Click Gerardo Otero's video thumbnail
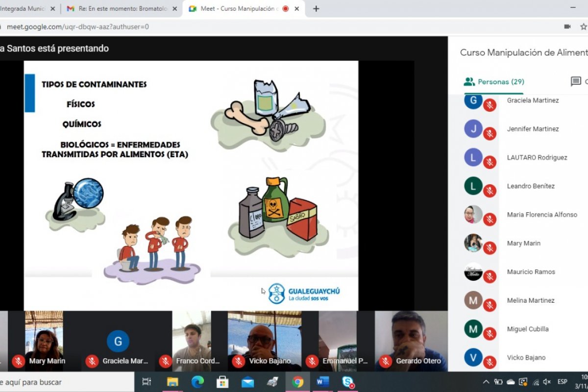This screenshot has width=588, height=392. [x=411, y=338]
